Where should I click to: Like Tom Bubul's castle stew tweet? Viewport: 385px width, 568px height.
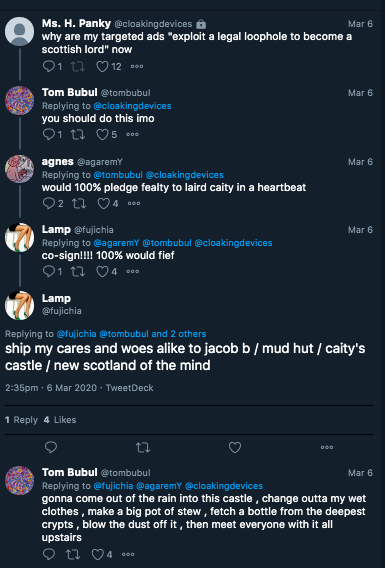97,554
